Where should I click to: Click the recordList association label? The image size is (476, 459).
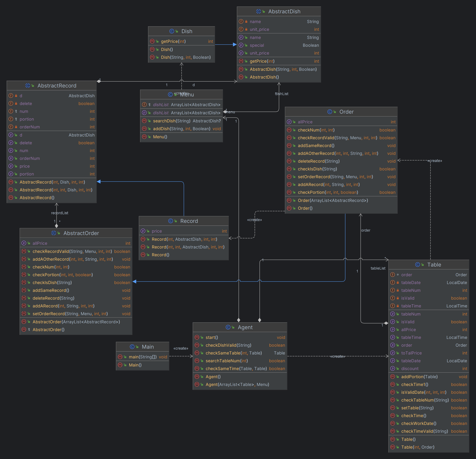(60, 213)
